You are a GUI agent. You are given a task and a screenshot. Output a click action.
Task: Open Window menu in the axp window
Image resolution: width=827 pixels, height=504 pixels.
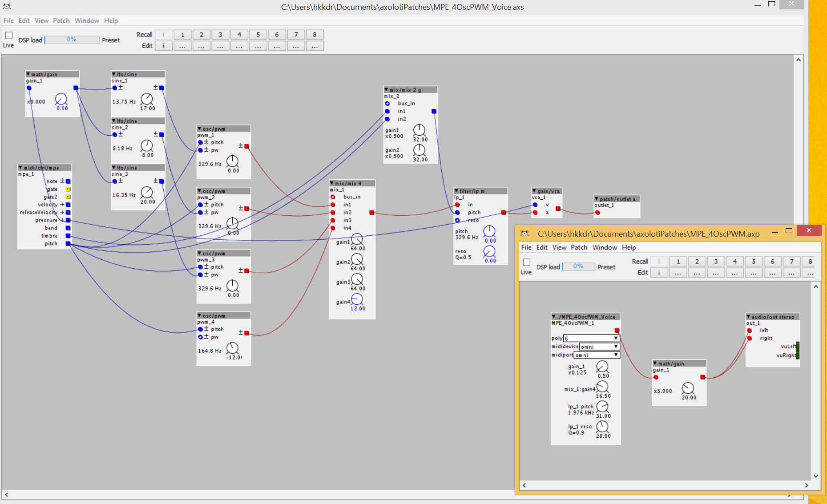(604, 247)
